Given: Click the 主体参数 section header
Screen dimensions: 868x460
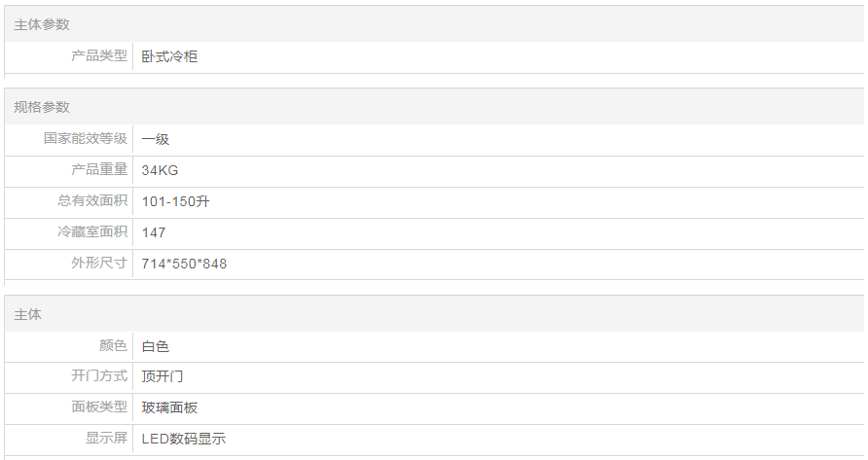Looking at the screenshot, I should 42,24.
